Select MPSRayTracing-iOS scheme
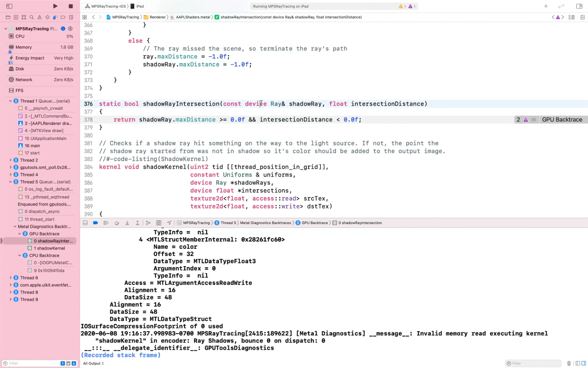 [x=105, y=6]
